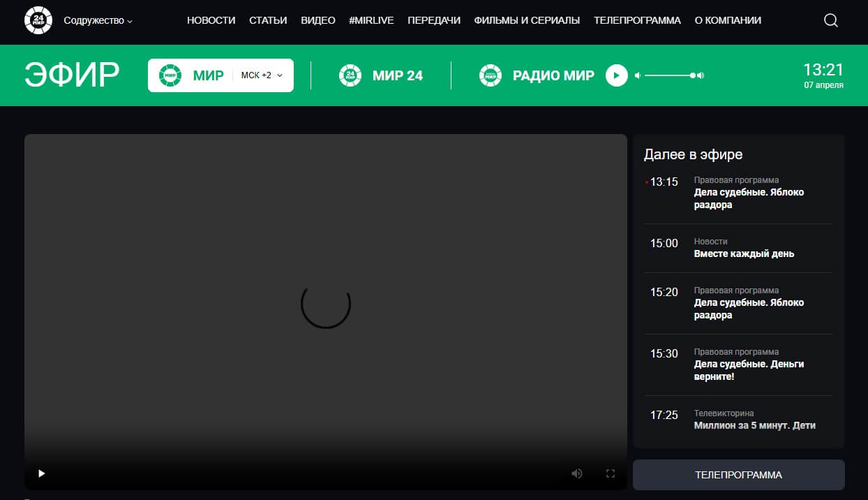Click the radio loud speaker icon
868x500 pixels.
tap(701, 75)
